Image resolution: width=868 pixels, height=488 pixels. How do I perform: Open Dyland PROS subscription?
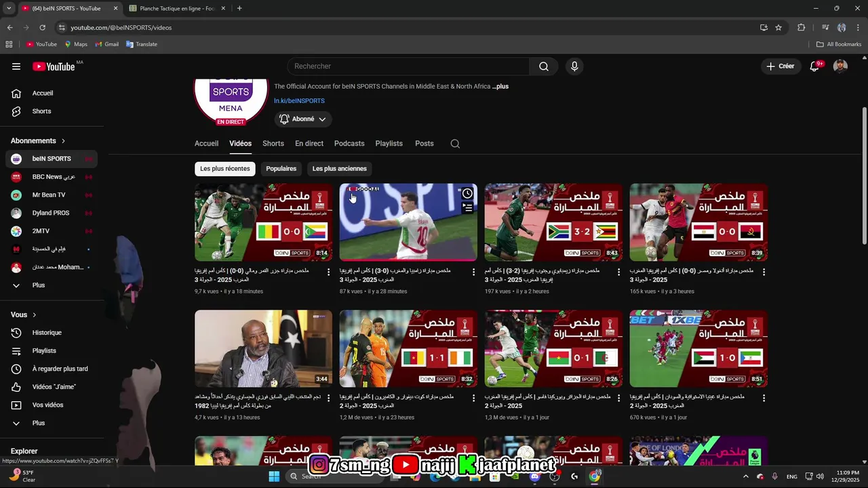point(52,213)
